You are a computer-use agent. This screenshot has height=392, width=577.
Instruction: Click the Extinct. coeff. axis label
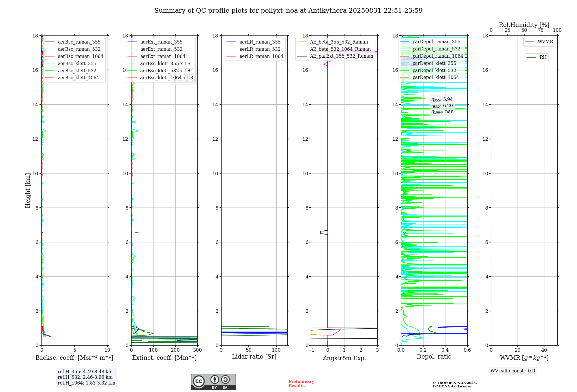tap(164, 358)
